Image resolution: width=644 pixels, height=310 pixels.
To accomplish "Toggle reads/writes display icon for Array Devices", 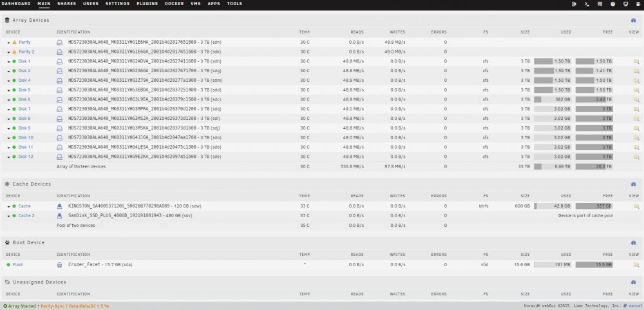I will pos(633,20).
